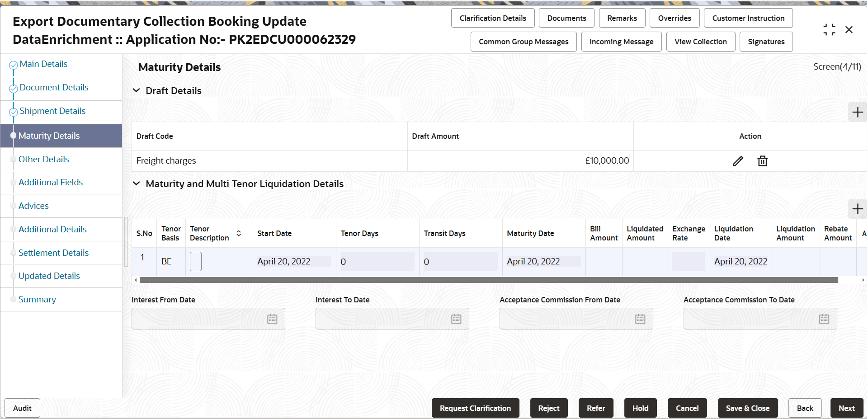Click the BE tenor basis cell

(171, 262)
